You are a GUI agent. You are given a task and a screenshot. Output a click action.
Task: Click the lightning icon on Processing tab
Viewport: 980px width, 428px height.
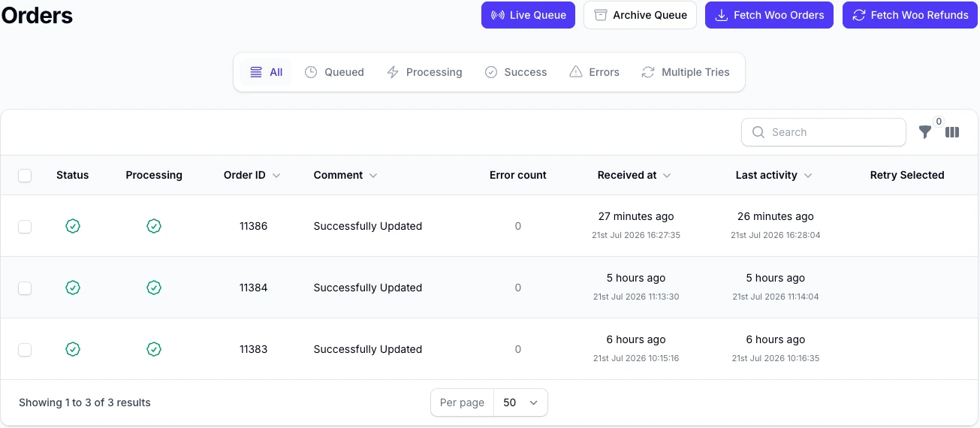(393, 72)
